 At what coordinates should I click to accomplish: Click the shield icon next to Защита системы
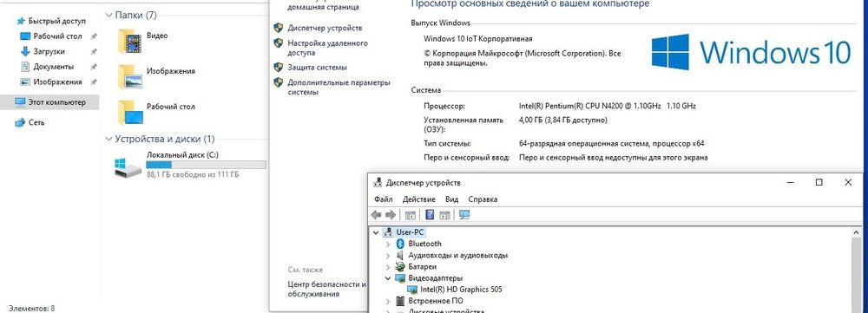279,67
